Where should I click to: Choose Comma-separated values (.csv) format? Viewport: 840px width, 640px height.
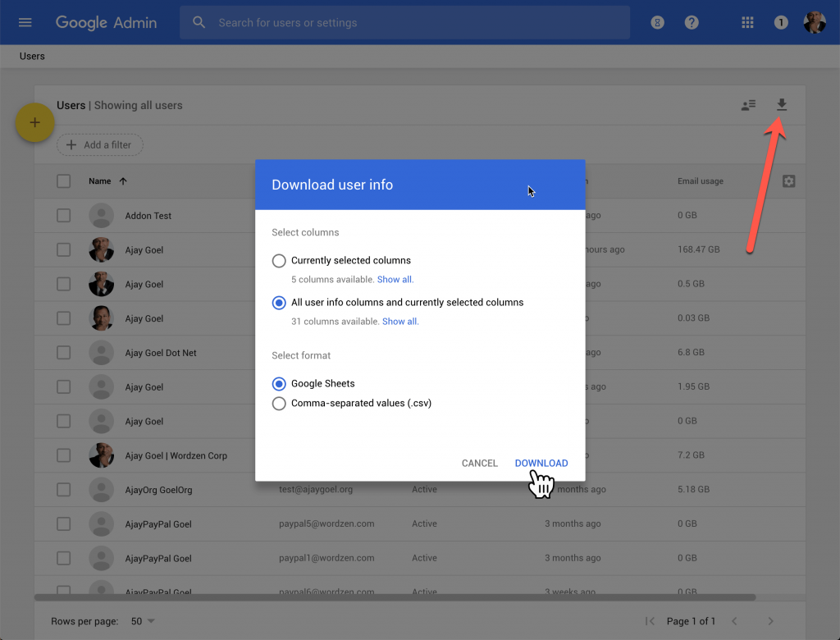pos(279,403)
